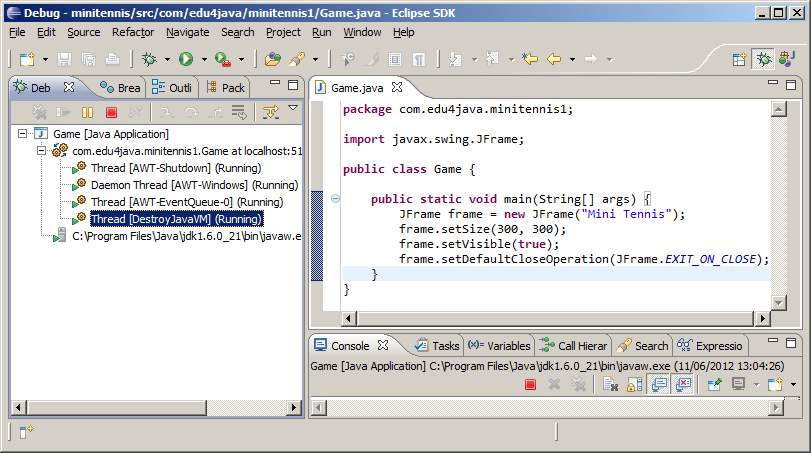Viewport: 811px width, 453px height.
Task: Click the editor scroll down arrow
Action: click(x=778, y=303)
